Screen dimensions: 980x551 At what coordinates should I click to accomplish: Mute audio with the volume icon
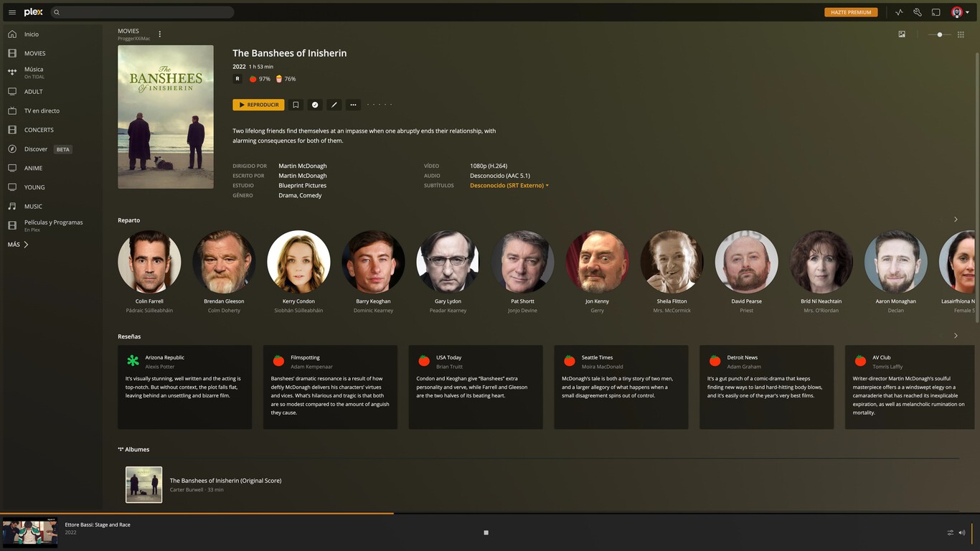point(961,532)
